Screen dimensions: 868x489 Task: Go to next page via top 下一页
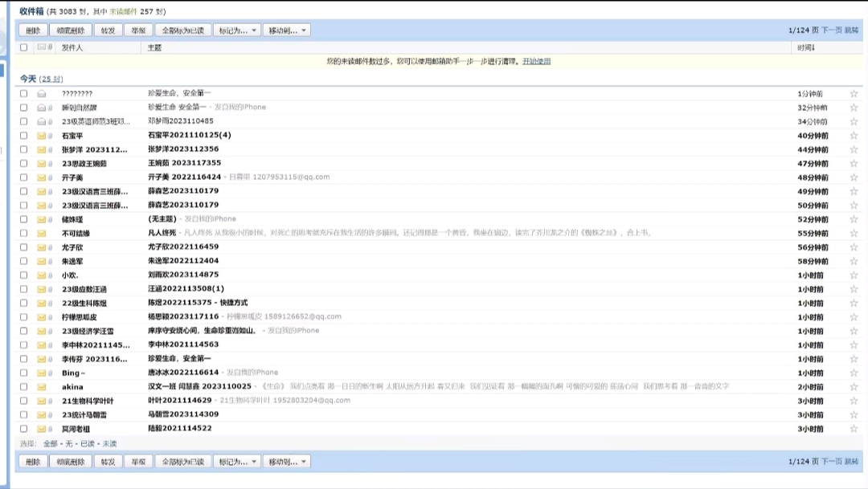tap(831, 31)
